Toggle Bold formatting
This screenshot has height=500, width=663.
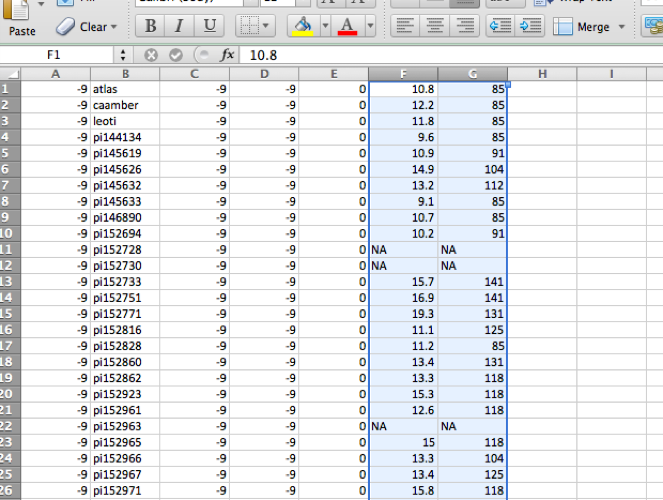click(x=150, y=26)
